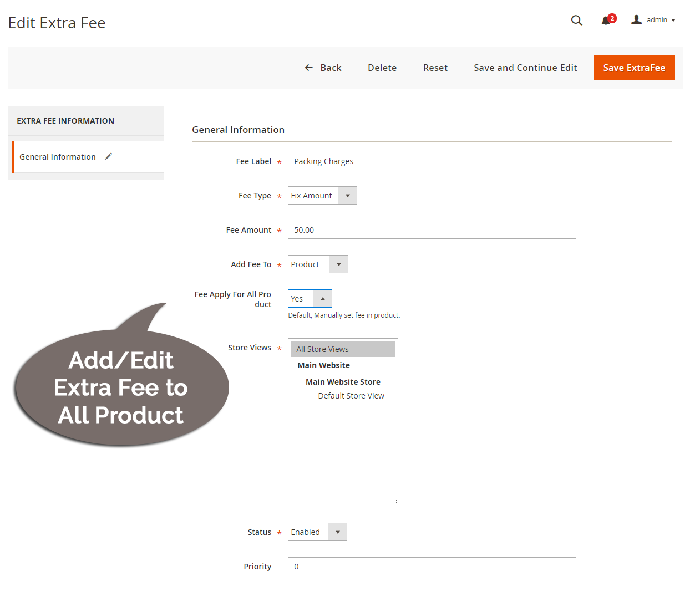Select Main Website in Store Views list
This screenshot has height=602, width=700.
[323, 365]
